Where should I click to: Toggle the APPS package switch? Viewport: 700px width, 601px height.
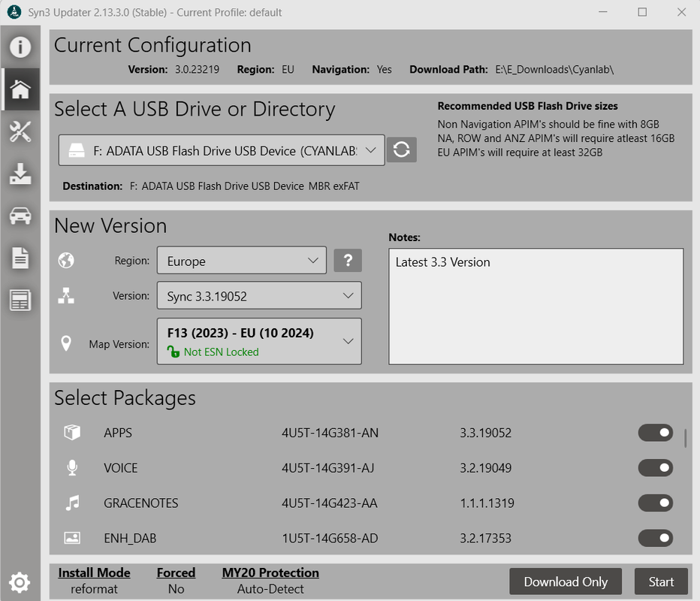click(x=656, y=433)
